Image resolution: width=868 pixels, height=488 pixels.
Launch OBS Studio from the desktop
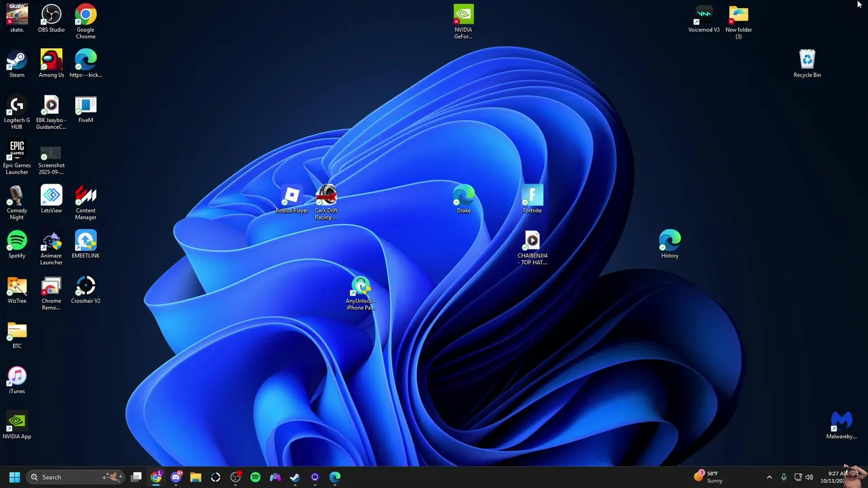point(52,19)
